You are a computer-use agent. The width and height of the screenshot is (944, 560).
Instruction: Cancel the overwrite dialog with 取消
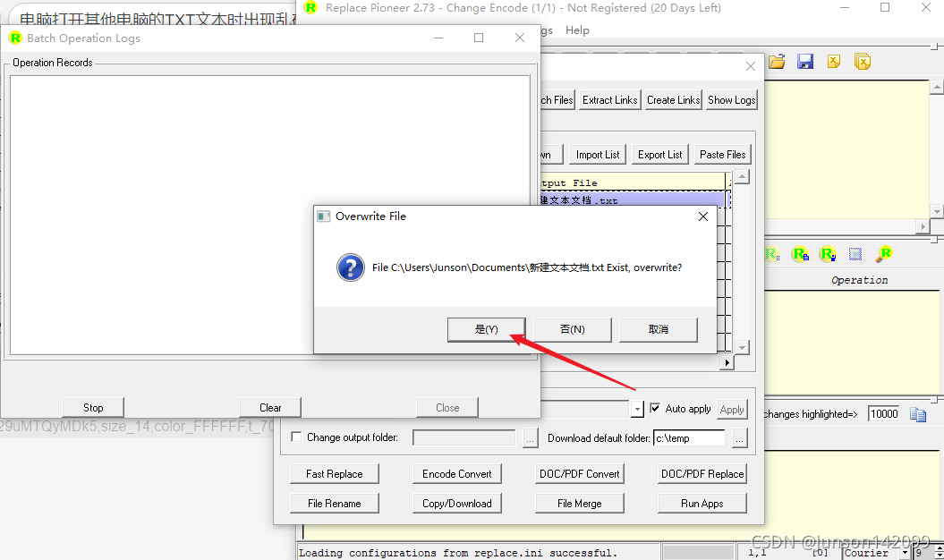tap(659, 329)
